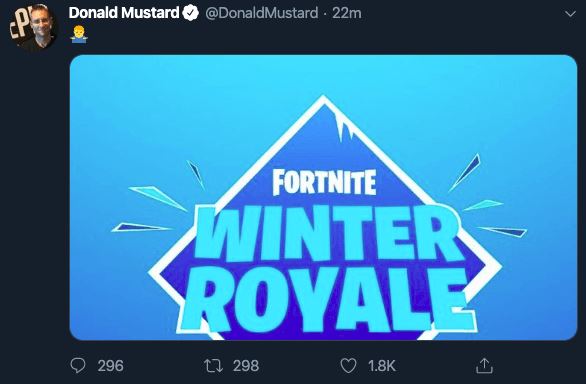Screen dimensions: 586x384
Task: Click the white FORTNITE logo text in image
Action: pyautogui.click(x=324, y=182)
